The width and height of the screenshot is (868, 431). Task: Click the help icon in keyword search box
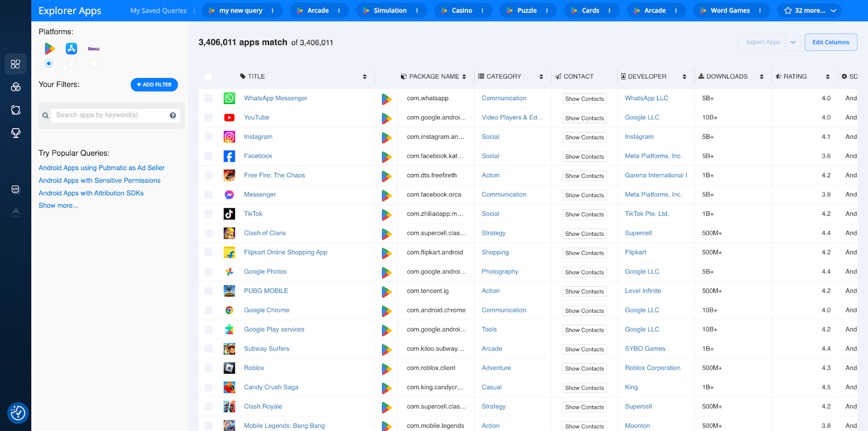(173, 115)
